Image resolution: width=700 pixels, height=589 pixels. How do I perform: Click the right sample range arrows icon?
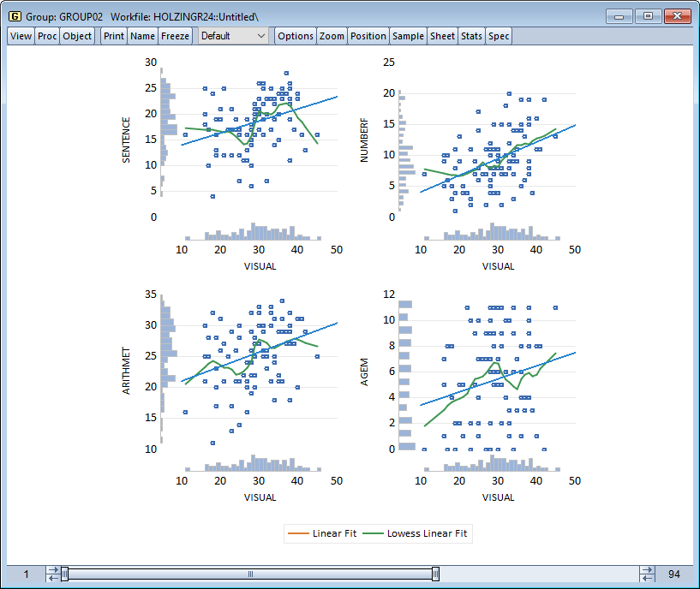click(648, 574)
